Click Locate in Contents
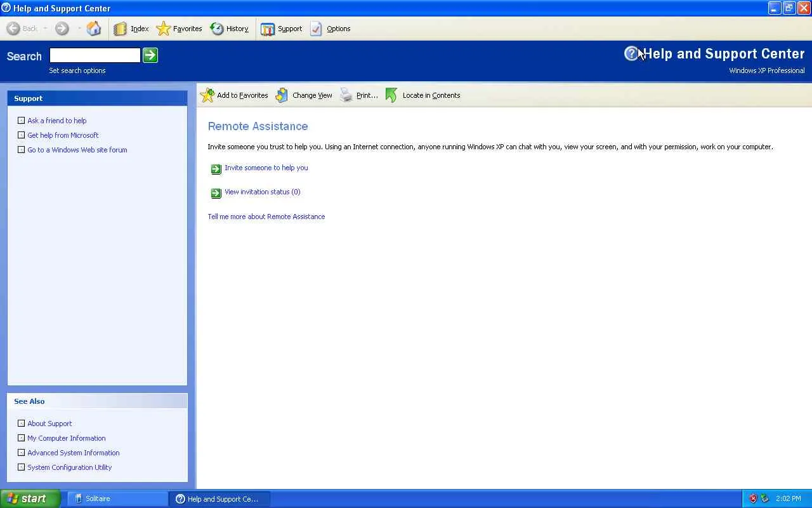Viewport: 812px width, 508px height. tap(422, 95)
